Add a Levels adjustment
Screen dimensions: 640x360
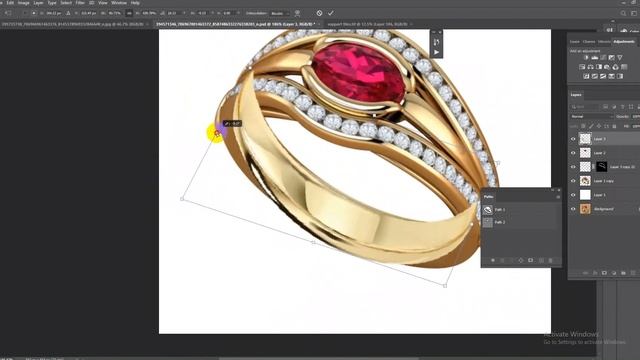click(x=595, y=58)
